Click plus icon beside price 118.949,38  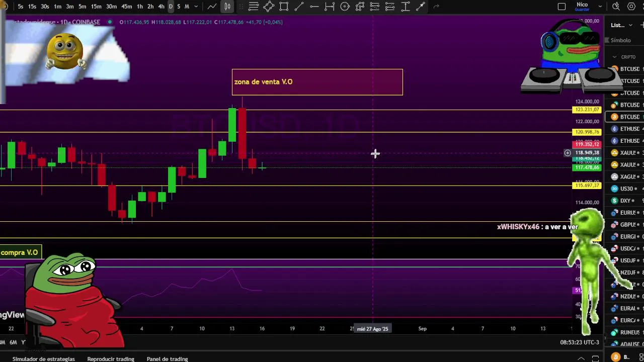point(567,153)
